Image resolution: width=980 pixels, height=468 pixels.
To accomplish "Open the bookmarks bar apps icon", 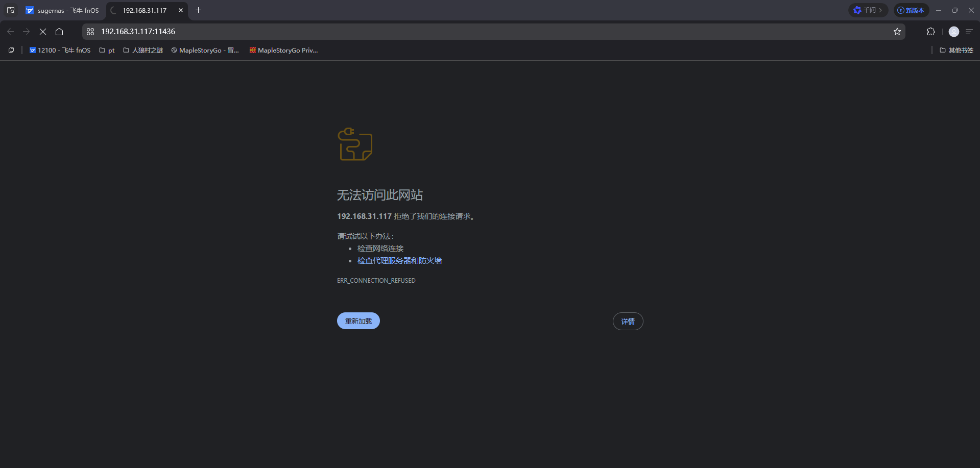I will 11,50.
